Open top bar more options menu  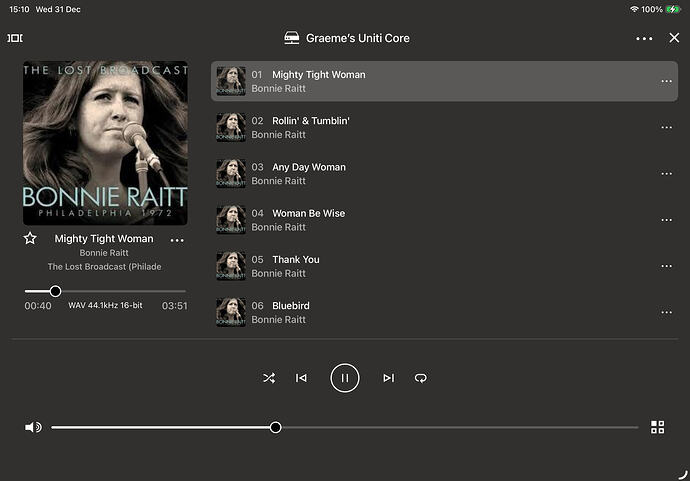point(644,38)
